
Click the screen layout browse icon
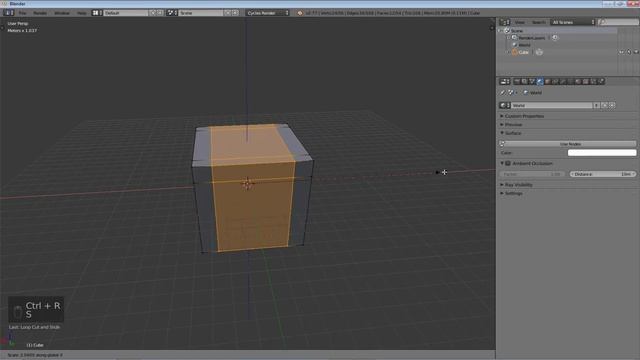[97, 13]
